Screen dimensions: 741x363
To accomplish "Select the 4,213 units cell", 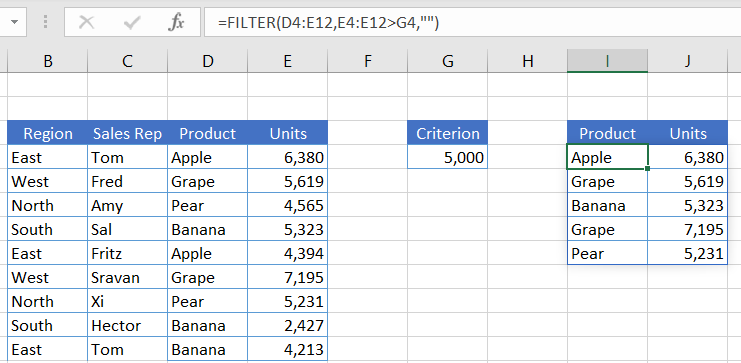I will click(287, 349).
